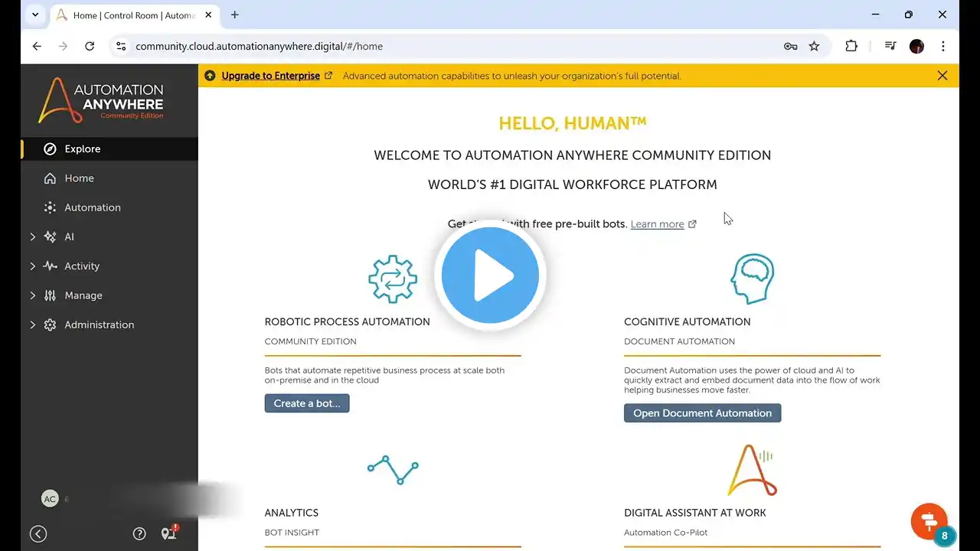Click the AI sparkle icon in sidebar
980x551 pixels.
point(50,237)
